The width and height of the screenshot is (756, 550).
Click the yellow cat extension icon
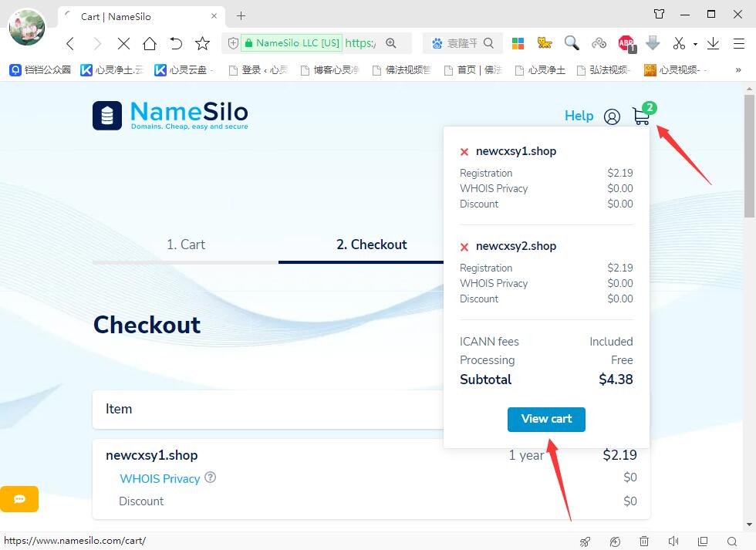pos(545,43)
